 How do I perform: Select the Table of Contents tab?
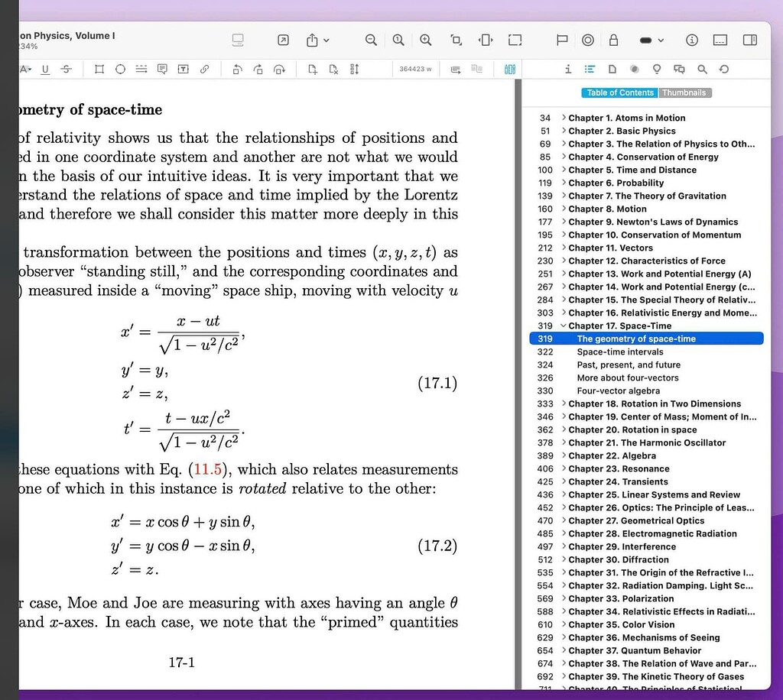(619, 92)
